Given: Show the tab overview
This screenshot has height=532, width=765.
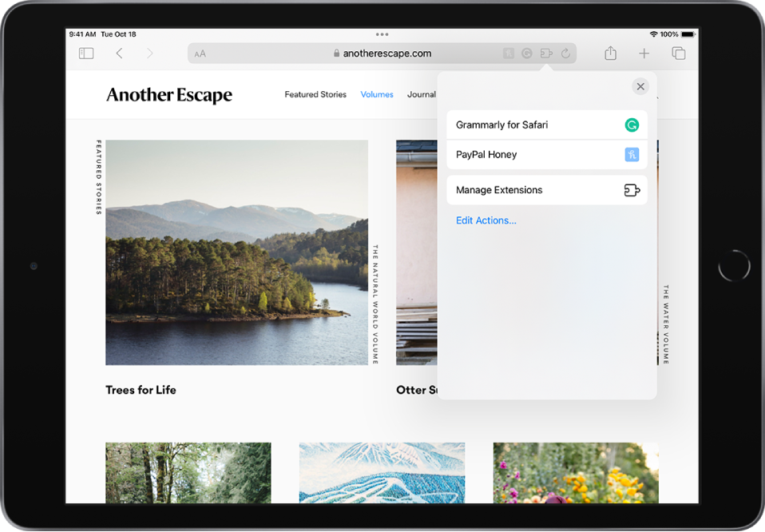Looking at the screenshot, I should point(679,54).
